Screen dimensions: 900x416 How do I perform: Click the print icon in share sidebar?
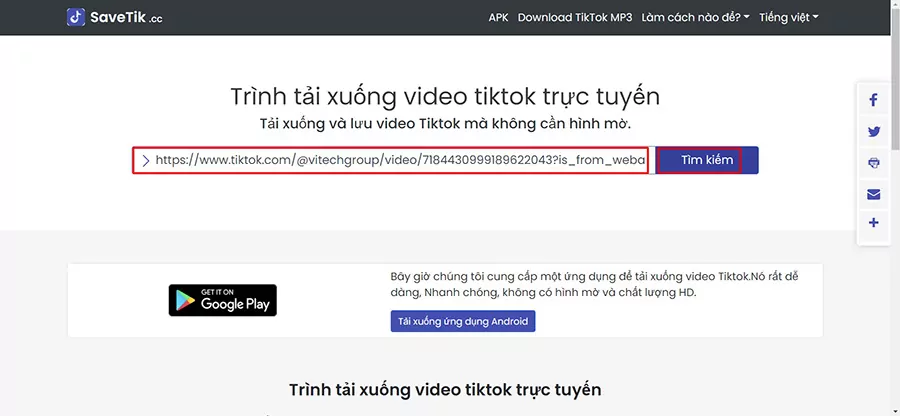point(874,163)
